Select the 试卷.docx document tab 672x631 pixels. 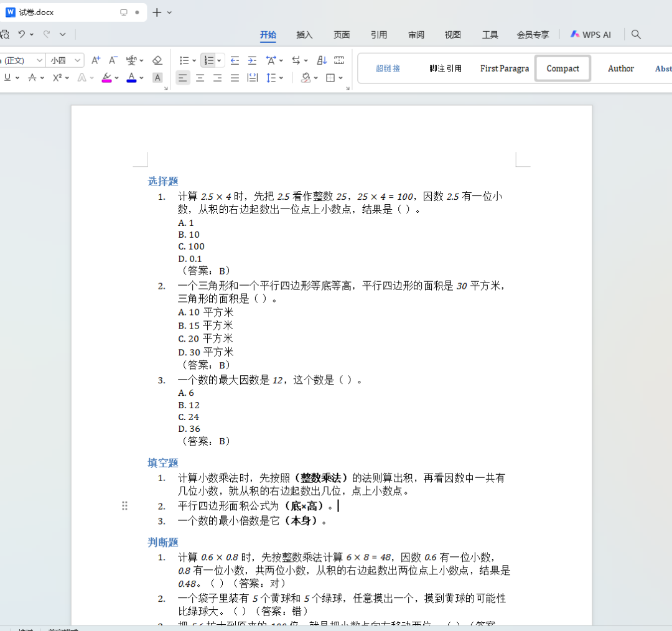73,12
